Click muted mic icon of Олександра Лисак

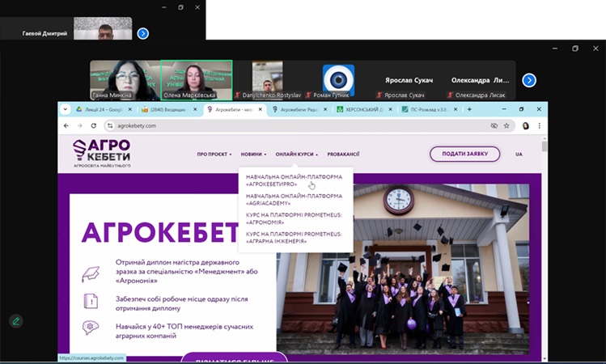point(450,95)
